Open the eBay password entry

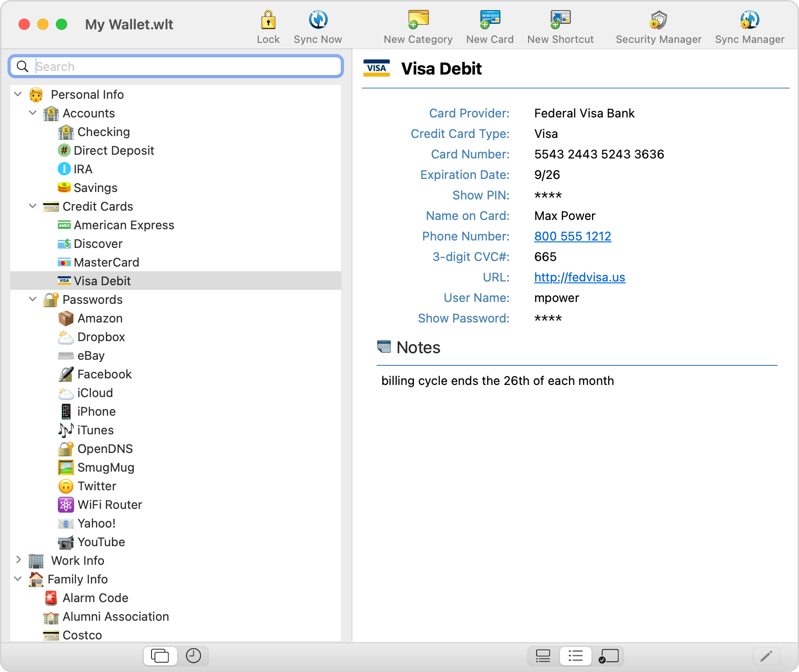click(x=176, y=356)
